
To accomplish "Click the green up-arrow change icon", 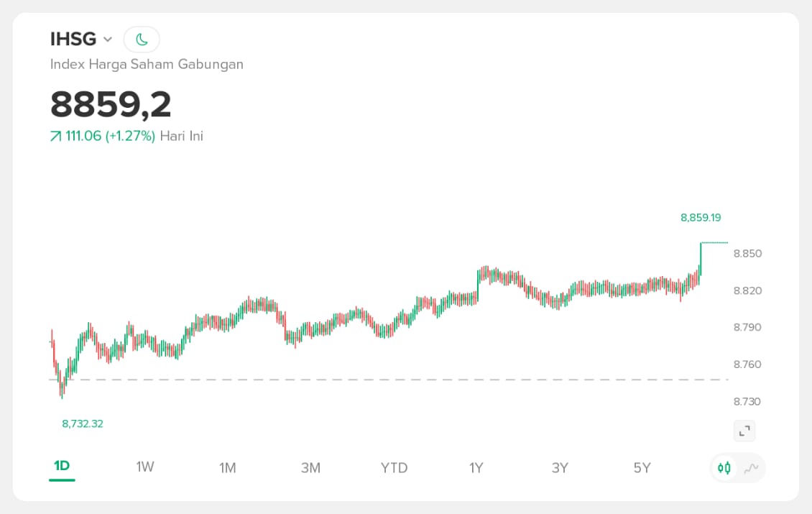I will pyautogui.click(x=55, y=136).
